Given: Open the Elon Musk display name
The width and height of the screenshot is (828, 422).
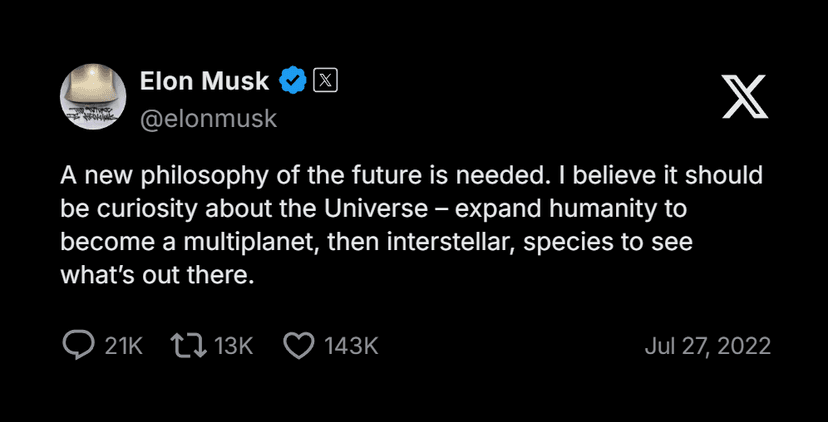Looking at the screenshot, I should click(x=204, y=81).
